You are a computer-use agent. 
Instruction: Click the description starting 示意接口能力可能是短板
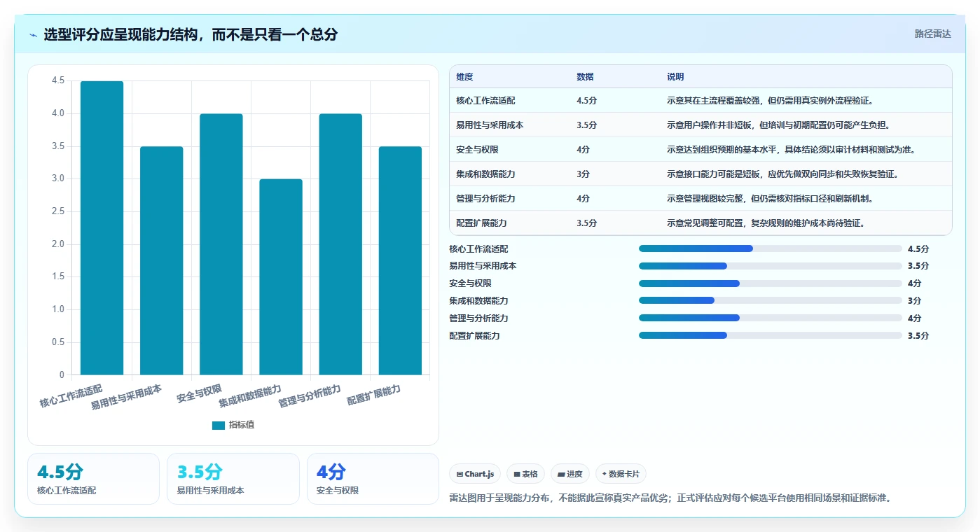point(782,174)
